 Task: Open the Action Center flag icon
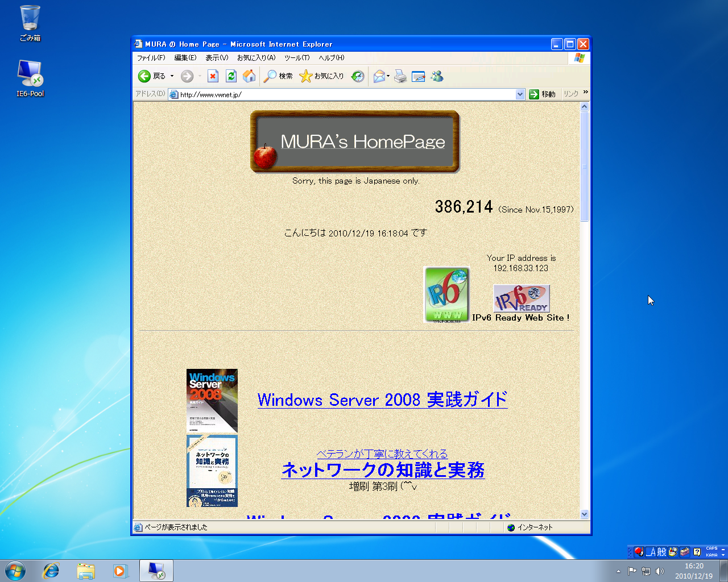pyautogui.click(x=632, y=571)
